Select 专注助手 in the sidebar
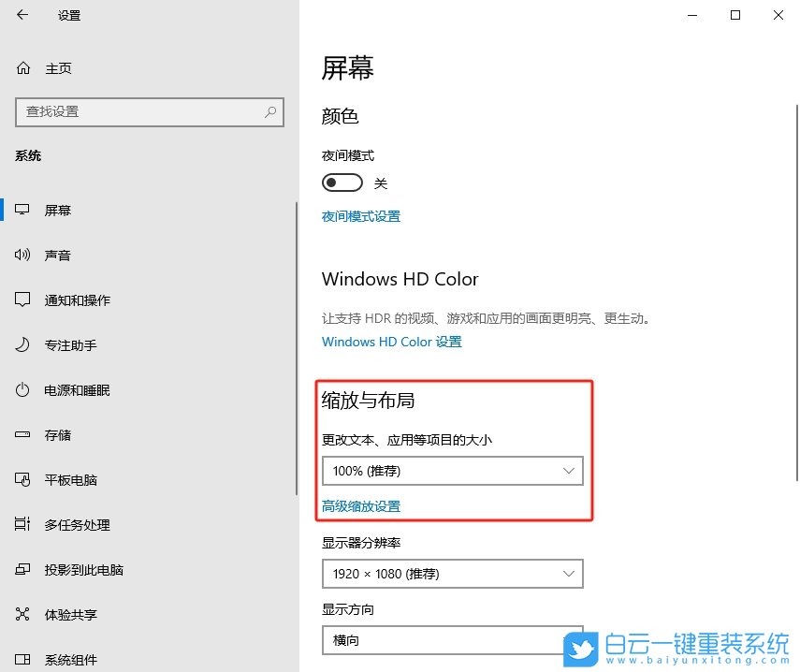This screenshot has width=800, height=672. point(22,344)
